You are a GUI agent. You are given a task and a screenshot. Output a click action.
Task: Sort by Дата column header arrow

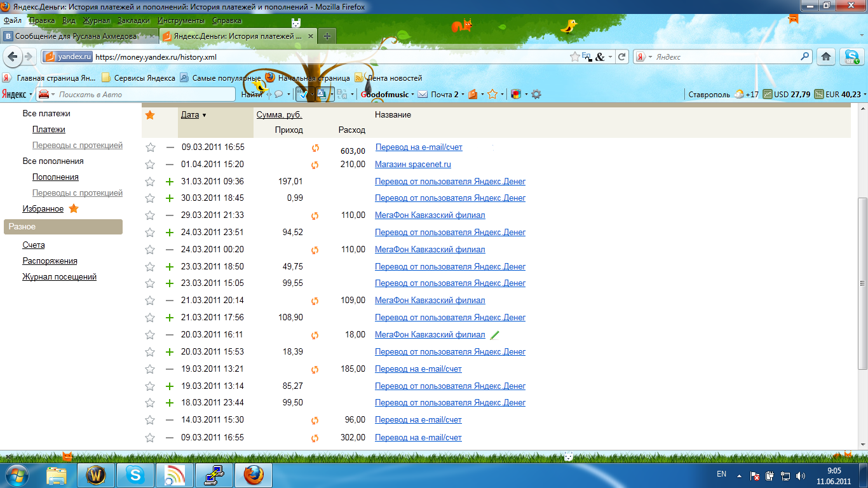[204, 115]
